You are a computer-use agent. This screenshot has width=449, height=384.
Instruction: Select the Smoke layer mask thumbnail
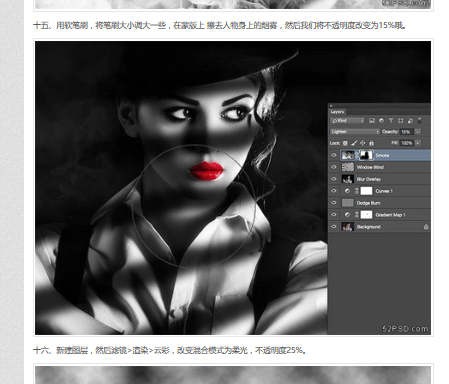(x=366, y=155)
